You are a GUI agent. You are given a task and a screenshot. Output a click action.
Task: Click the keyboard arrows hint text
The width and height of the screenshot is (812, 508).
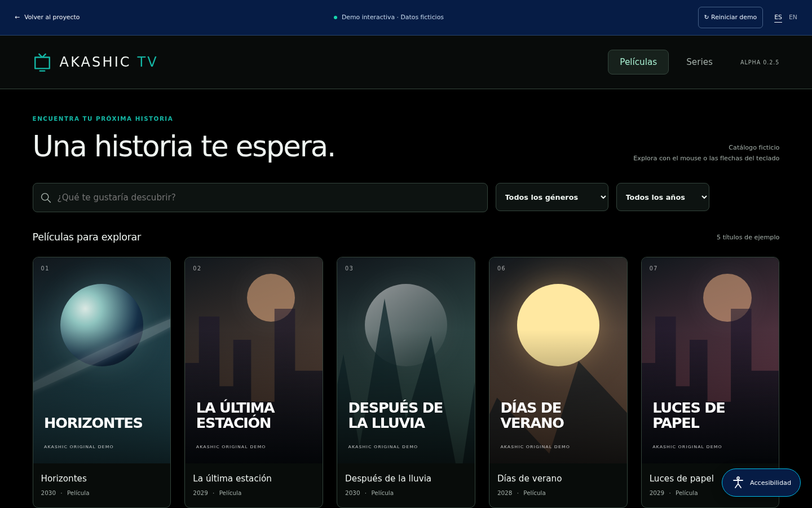pyautogui.click(x=707, y=158)
